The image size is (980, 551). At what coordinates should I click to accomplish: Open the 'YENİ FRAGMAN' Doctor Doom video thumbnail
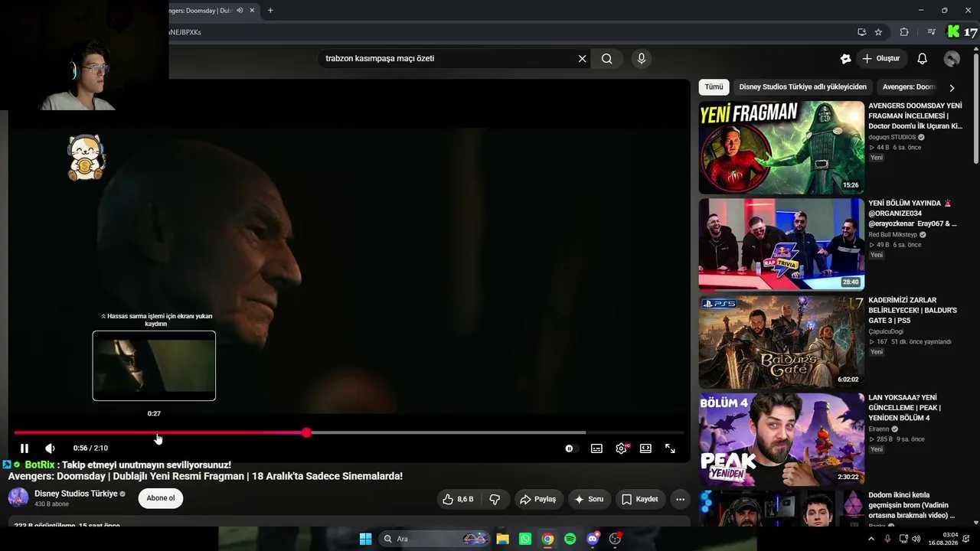pyautogui.click(x=781, y=147)
